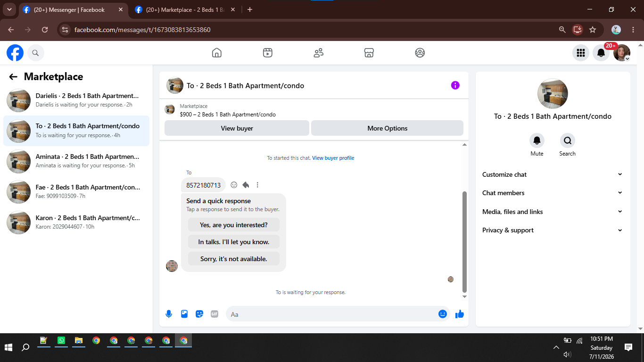Click the $900 listing title under Marketplace
The width and height of the screenshot is (644, 362).
(228, 115)
